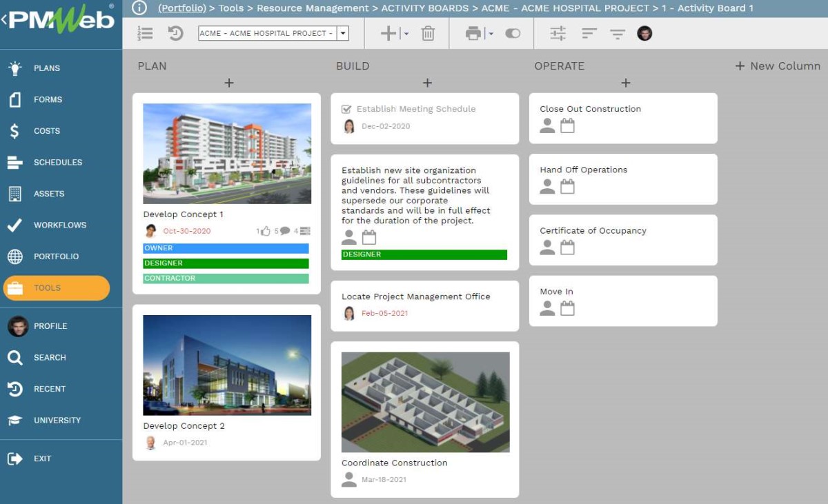The image size is (828, 504).
Task: Click the blue OWNER label bar
Action: click(x=226, y=248)
